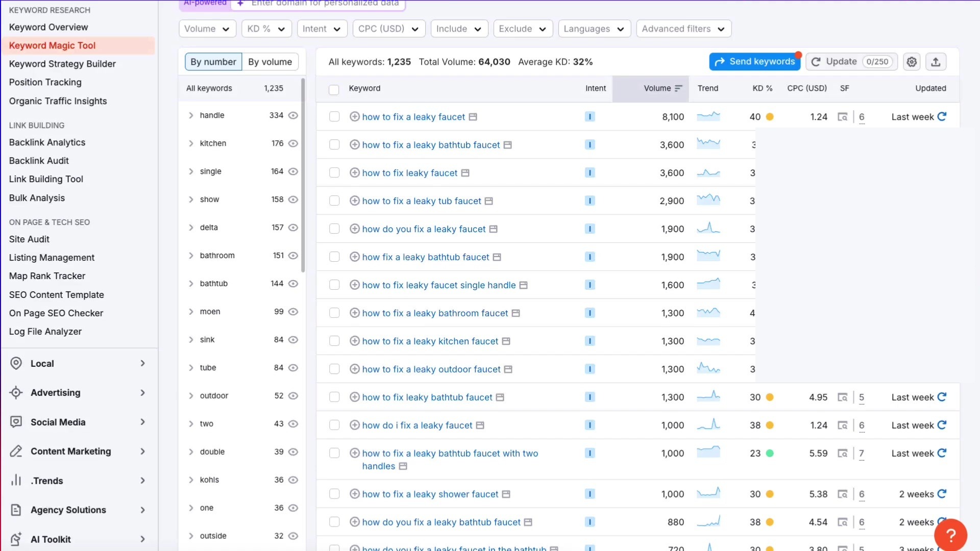Toggle select-all keywords checkbox in header
The image size is (980, 551).
click(334, 90)
